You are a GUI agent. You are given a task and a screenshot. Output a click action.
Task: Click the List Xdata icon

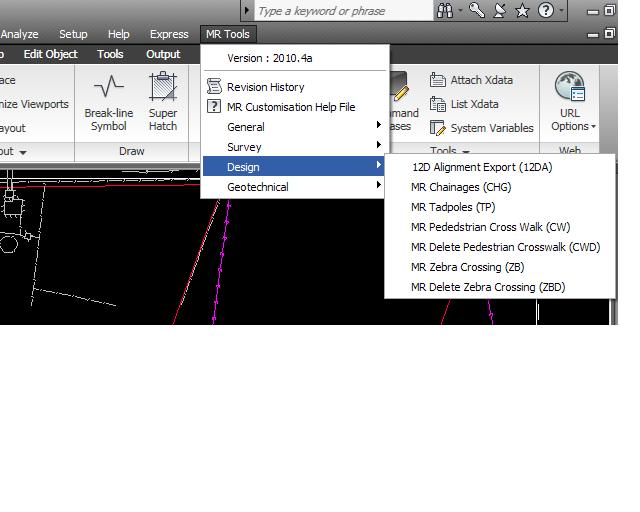pyautogui.click(x=438, y=104)
